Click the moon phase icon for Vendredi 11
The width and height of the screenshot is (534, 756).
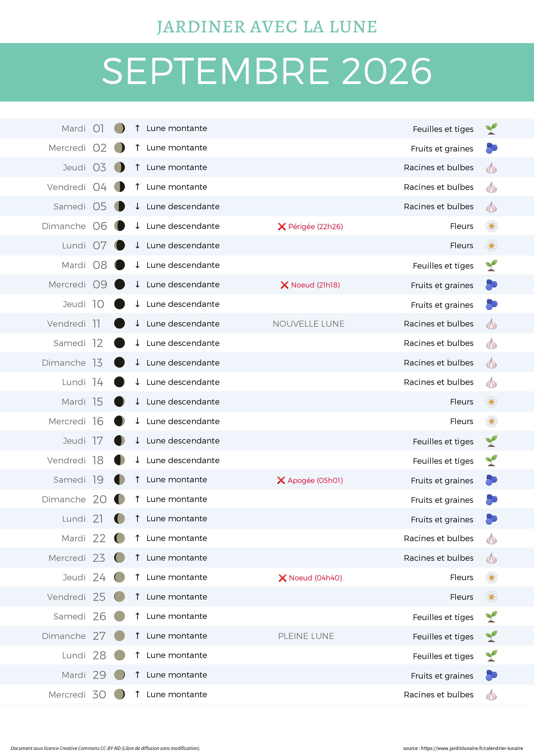point(120,323)
